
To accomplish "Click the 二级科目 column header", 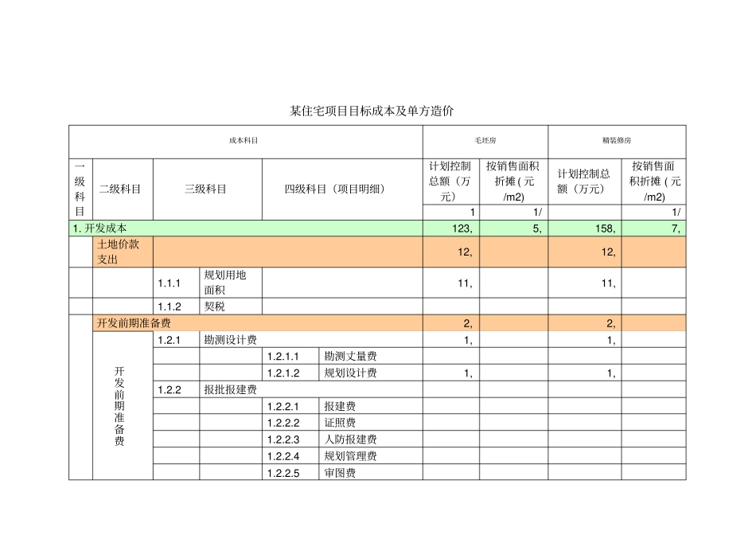I will click(x=123, y=189).
